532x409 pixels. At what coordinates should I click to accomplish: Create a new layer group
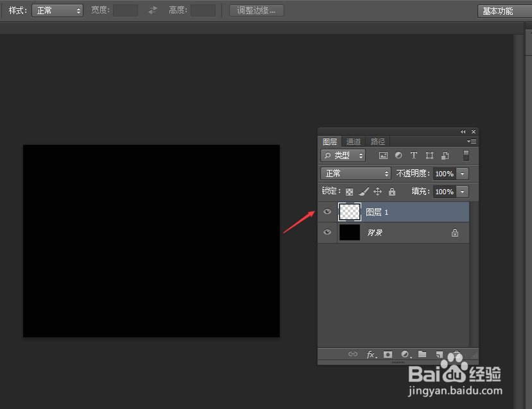422,354
